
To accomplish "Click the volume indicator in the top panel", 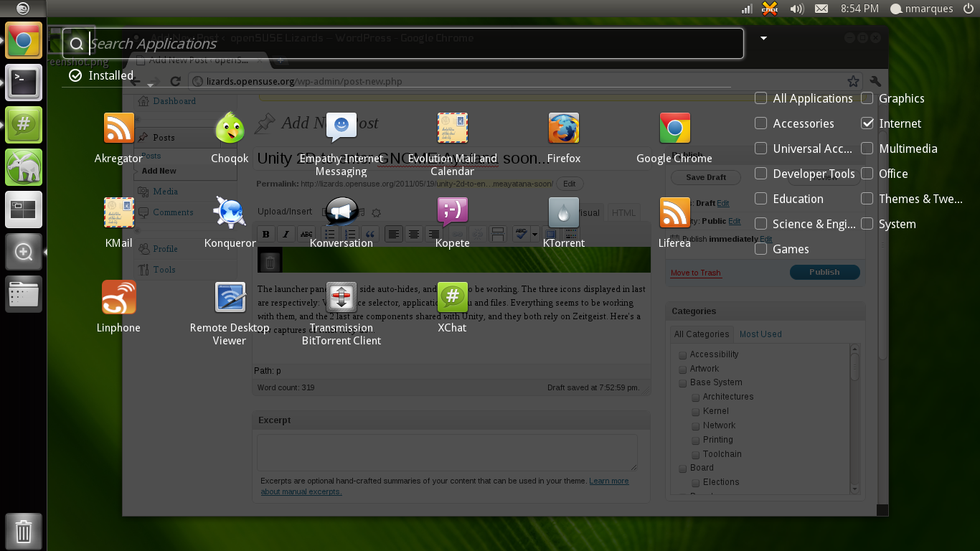I will (796, 9).
